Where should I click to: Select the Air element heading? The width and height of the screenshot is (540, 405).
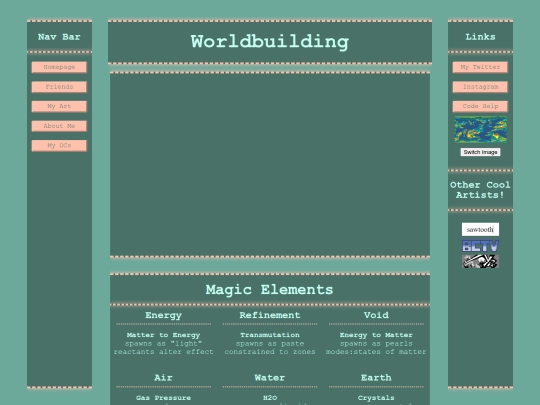click(164, 378)
